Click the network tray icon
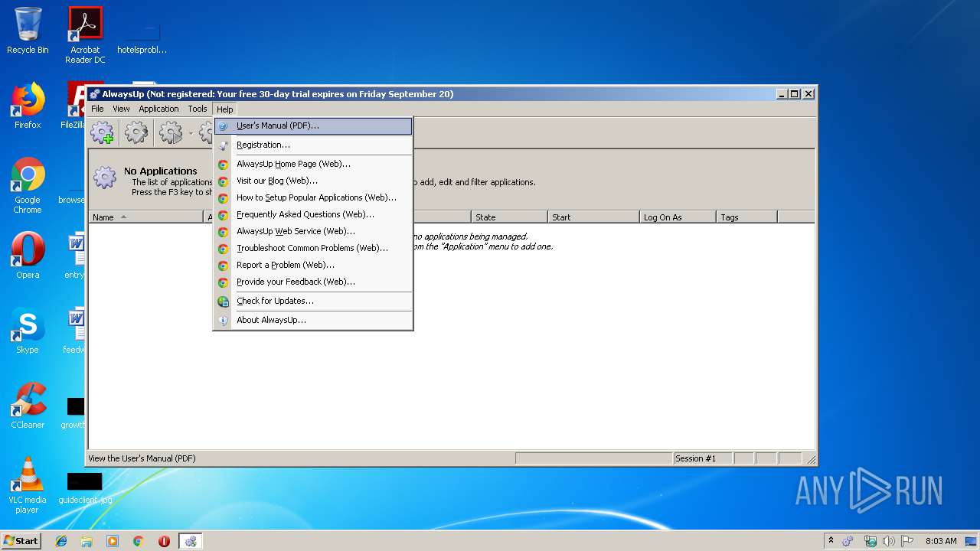The height and width of the screenshot is (551, 980). (871, 541)
